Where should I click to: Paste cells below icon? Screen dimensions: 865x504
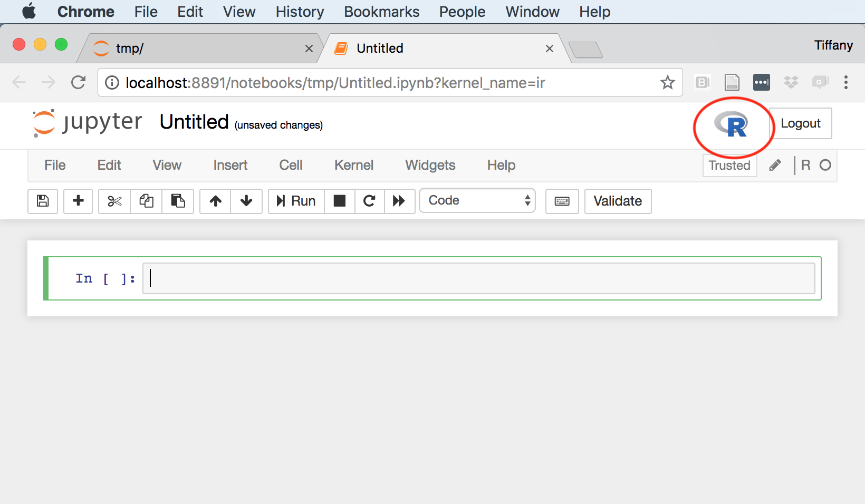click(x=178, y=201)
